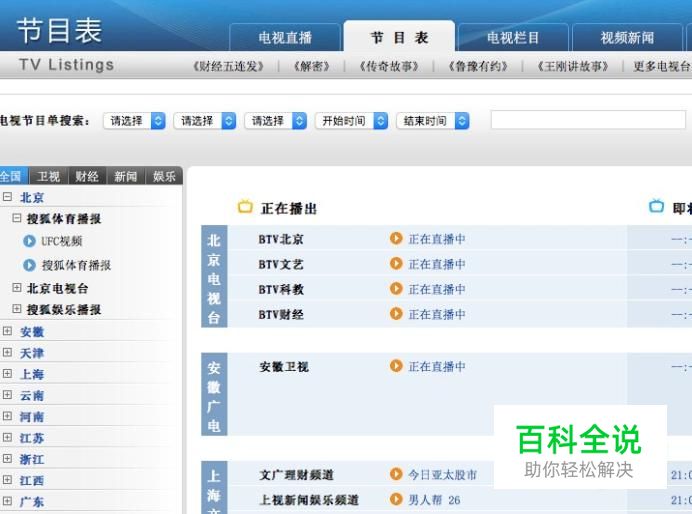Viewport: 692px width, 514px height.
Task: Select the 节目表 tab
Action: (x=399, y=37)
